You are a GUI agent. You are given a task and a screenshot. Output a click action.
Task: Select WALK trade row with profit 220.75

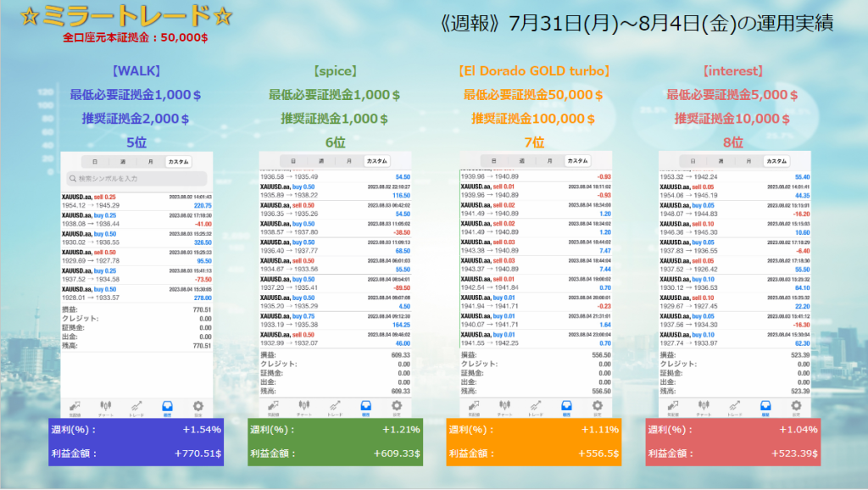[136, 201]
